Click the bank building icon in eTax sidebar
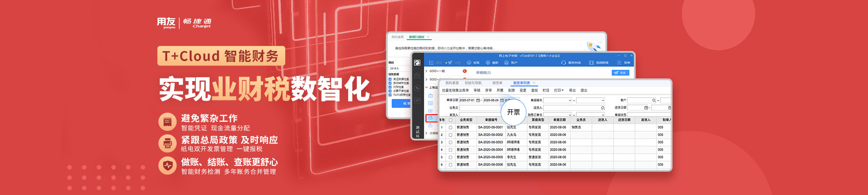The height and width of the screenshot is (195, 868). (417, 75)
